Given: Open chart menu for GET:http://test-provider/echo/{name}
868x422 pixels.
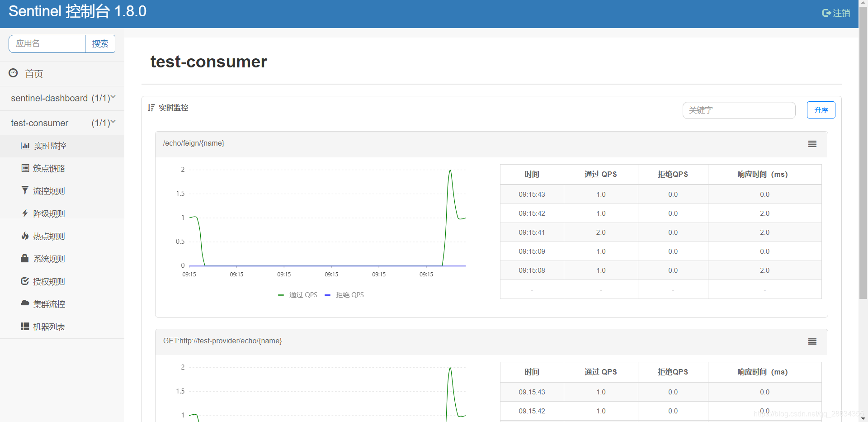Looking at the screenshot, I should [x=812, y=341].
